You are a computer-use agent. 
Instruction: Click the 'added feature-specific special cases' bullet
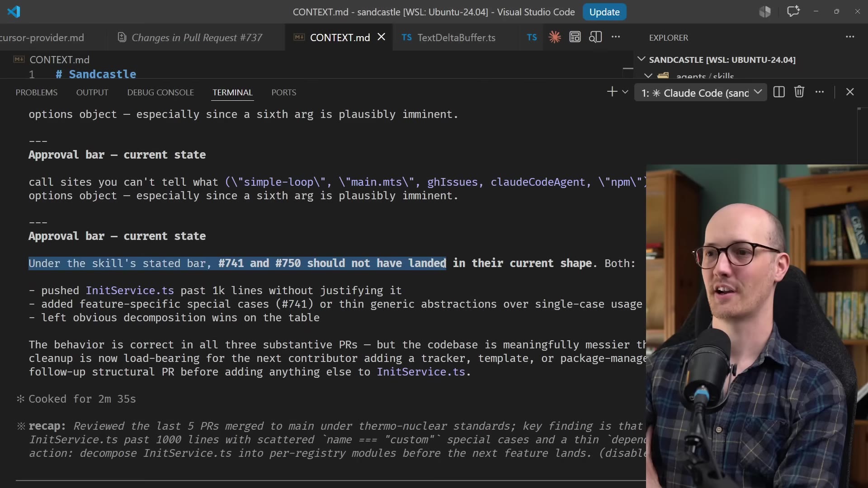(335, 304)
